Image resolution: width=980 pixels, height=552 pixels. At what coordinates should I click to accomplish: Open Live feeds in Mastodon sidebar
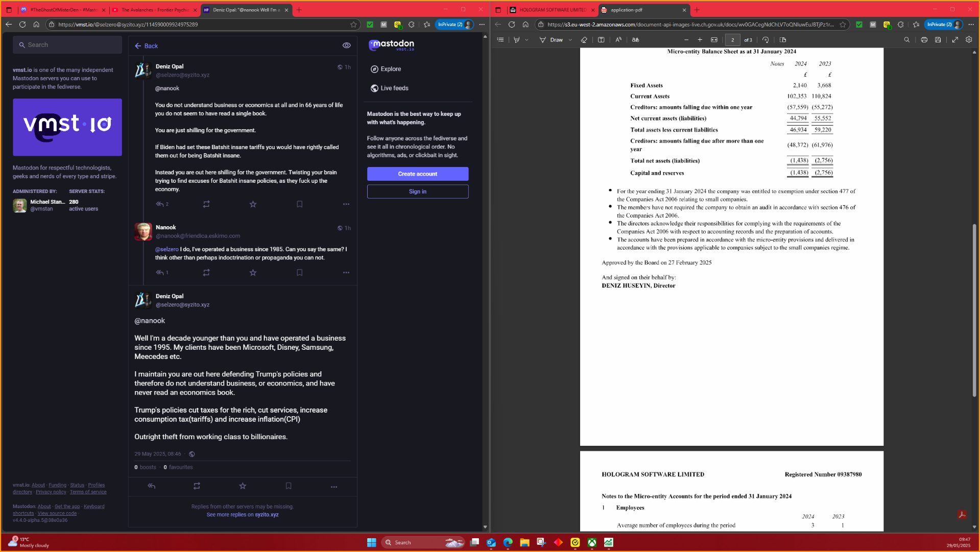(x=389, y=88)
